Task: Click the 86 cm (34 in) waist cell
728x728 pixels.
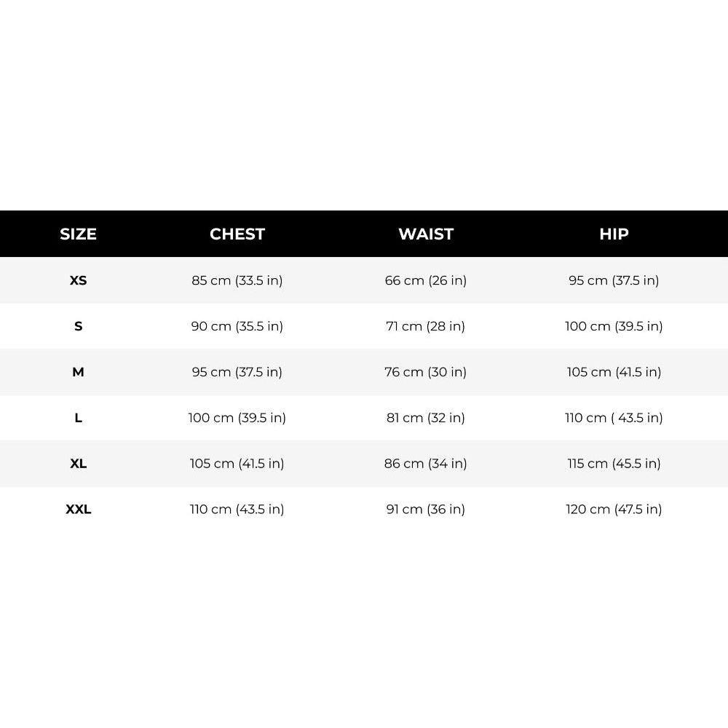Action: tap(426, 463)
